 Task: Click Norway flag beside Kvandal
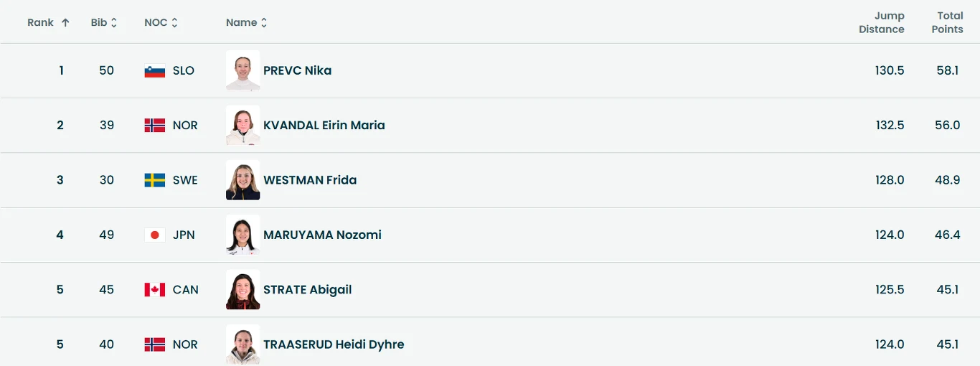coord(155,126)
